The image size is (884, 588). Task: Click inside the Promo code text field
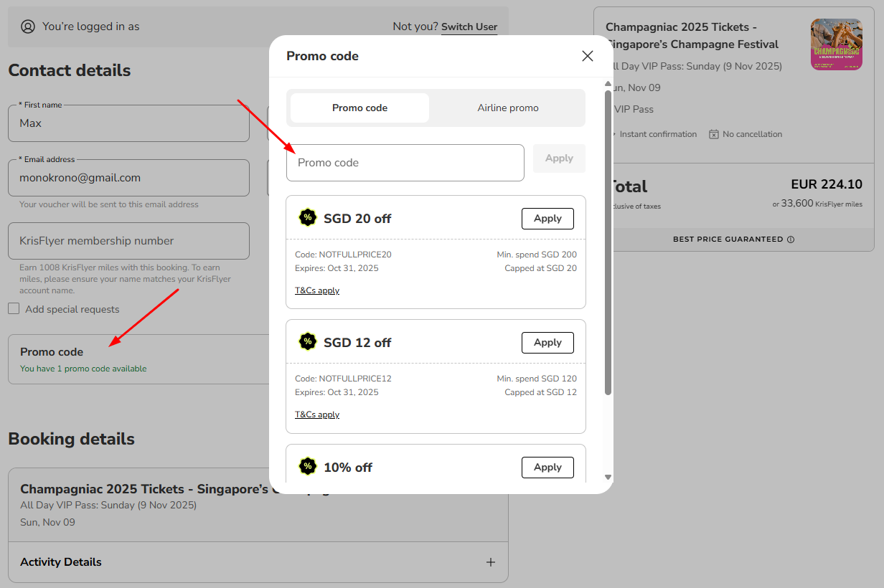(405, 162)
